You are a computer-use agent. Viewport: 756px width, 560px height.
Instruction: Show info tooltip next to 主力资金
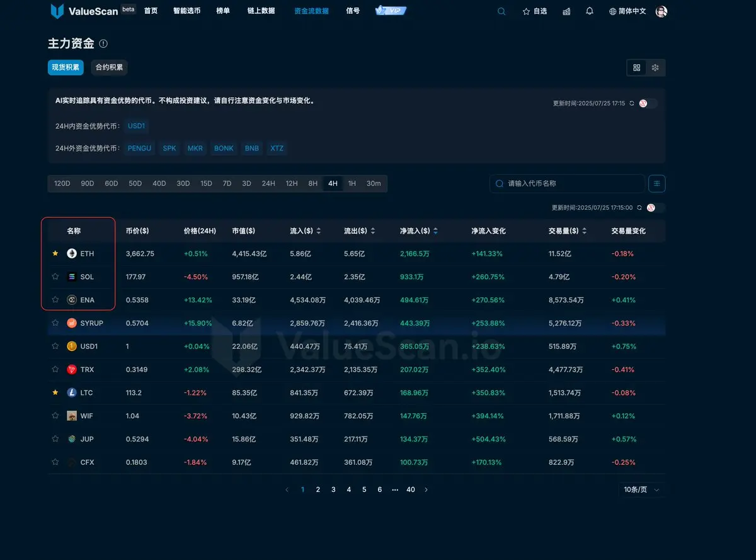103,43
